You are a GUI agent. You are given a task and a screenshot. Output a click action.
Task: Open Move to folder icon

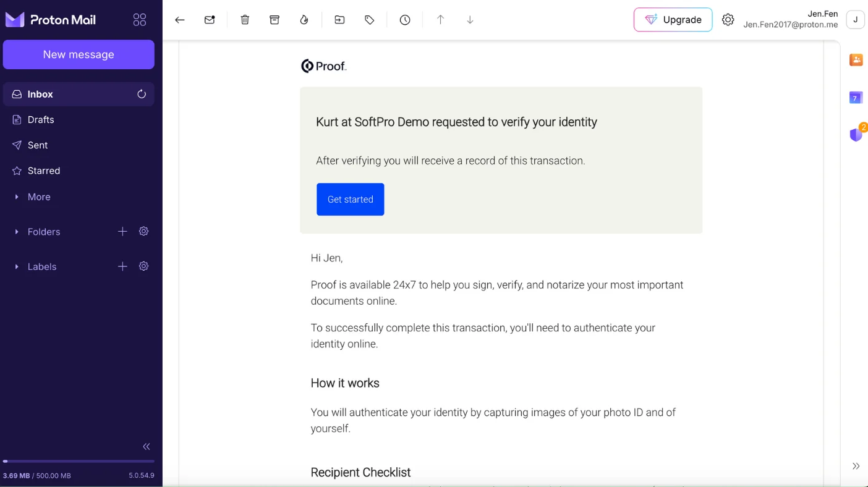[339, 20]
